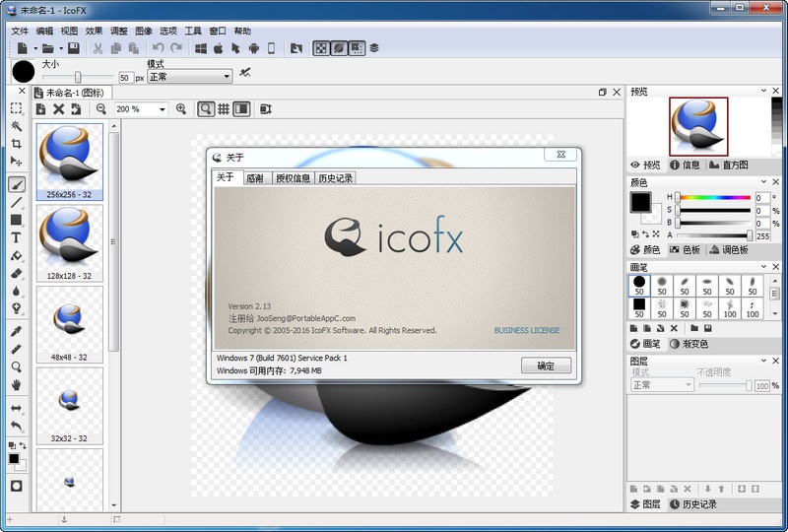Select the magic wand tool
The image size is (788, 532).
pyautogui.click(x=16, y=126)
